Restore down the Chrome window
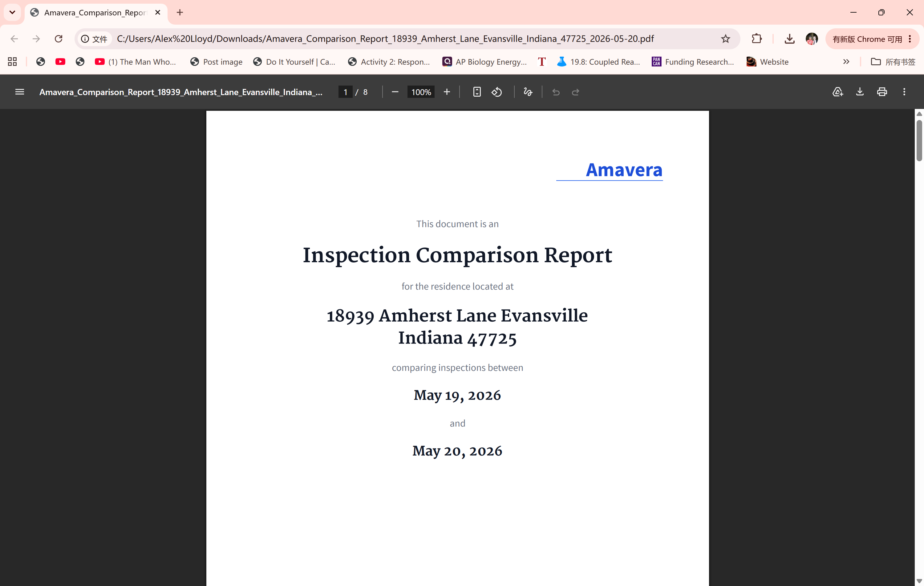 click(881, 12)
